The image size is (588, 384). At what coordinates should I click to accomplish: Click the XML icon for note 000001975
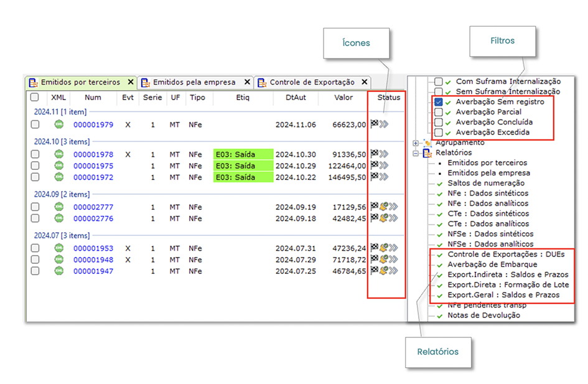[58, 166]
